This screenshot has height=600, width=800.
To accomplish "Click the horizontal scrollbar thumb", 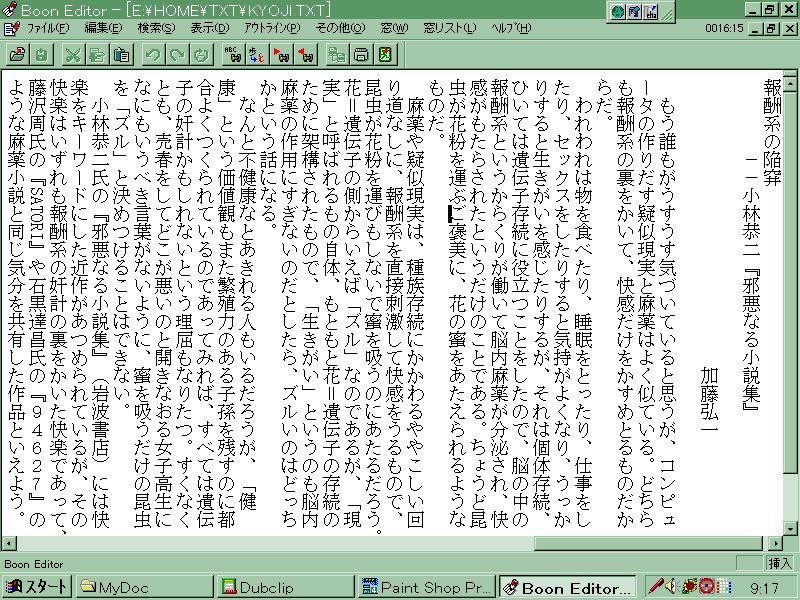I will click(x=648, y=543).
